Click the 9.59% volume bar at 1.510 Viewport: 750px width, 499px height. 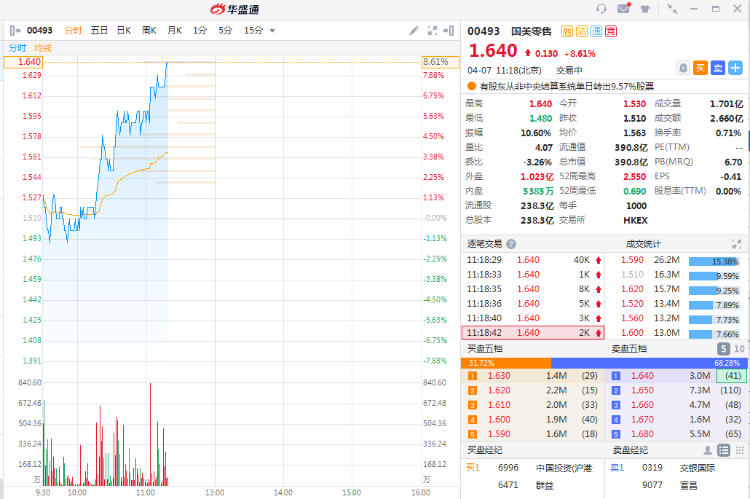[714, 276]
